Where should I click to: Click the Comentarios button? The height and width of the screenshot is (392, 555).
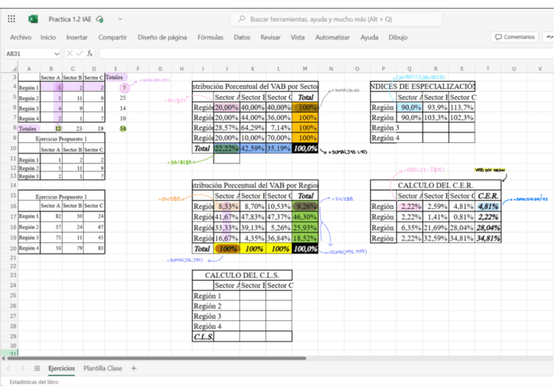click(515, 37)
